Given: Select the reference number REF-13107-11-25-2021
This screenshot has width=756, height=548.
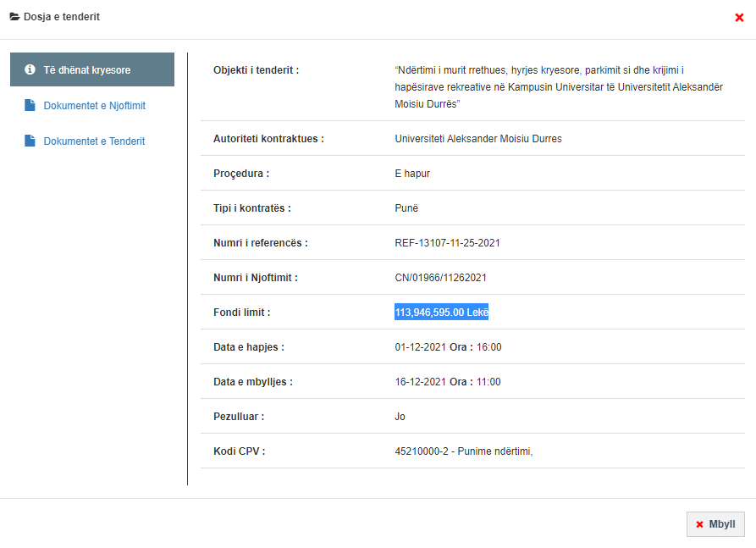Looking at the screenshot, I should [x=447, y=243].
